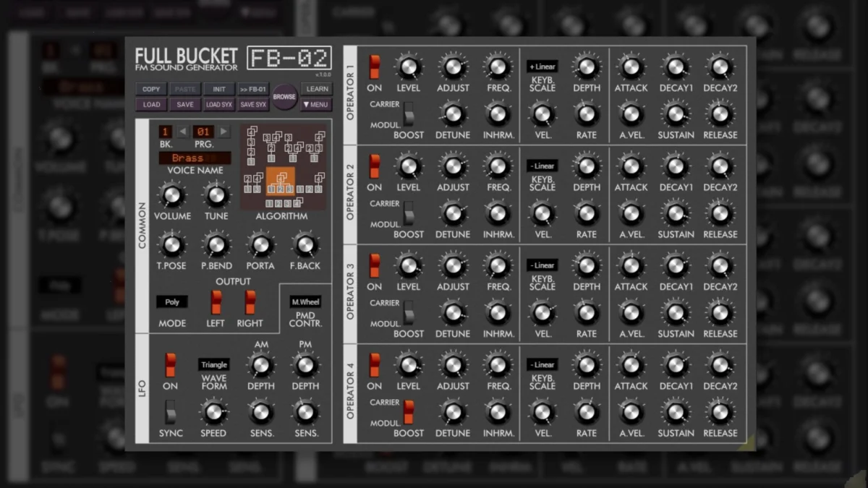Click the SAVE button
Screen dimensions: 868x488
185,105
